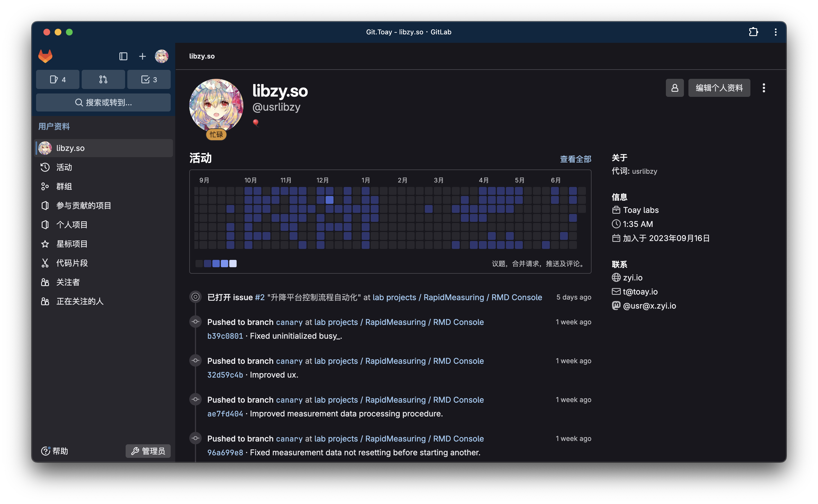Viewport: 818px width, 504px height.
Task: Open 星标项目 starred projects
Action: click(x=72, y=244)
